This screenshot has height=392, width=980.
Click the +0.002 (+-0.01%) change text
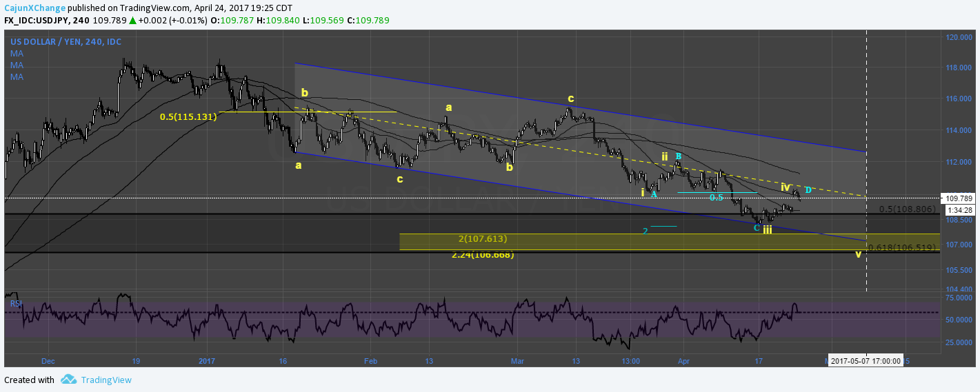(172, 21)
